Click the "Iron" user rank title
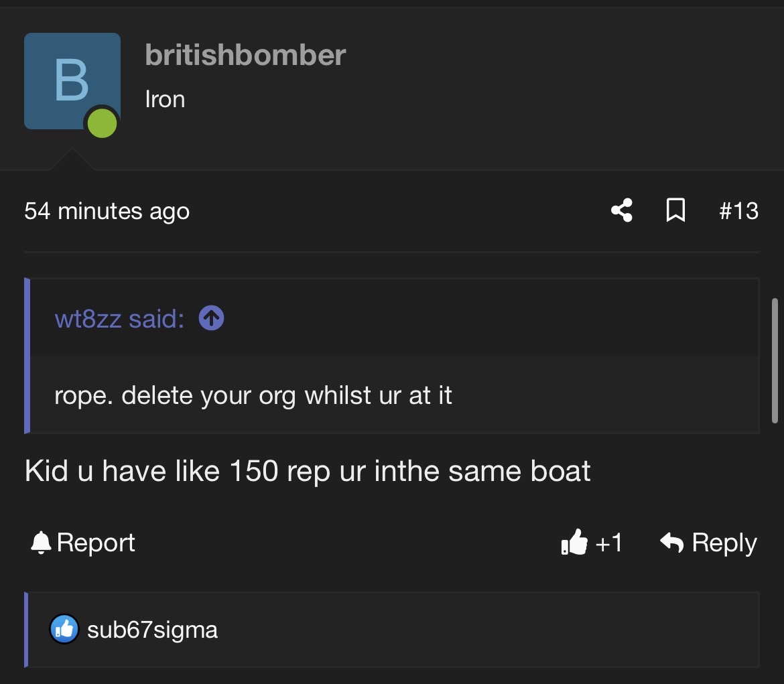 pyautogui.click(x=165, y=99)
